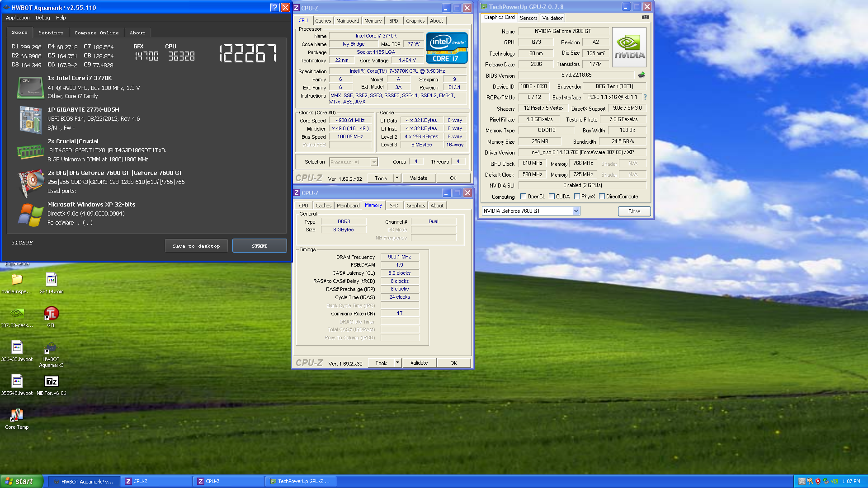Click Core Speed 4900.61 MHz value

click(350, 121)
